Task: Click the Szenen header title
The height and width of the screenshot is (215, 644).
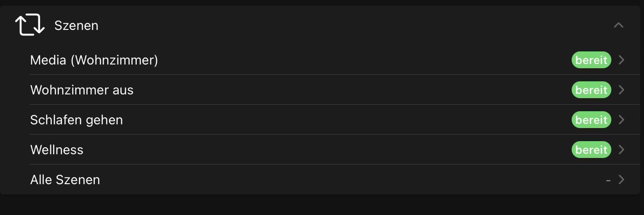Action: click(76, 25)
